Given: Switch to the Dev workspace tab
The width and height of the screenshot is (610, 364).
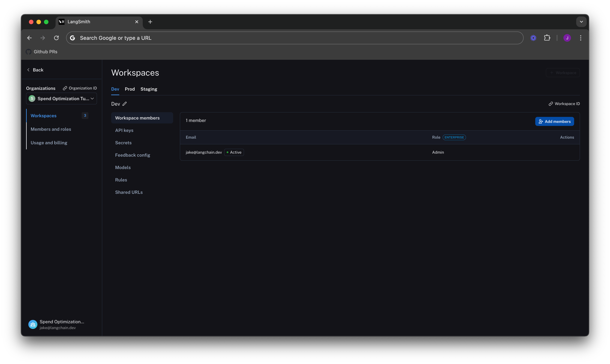Looking at the screenshot, I should (115, 89).
